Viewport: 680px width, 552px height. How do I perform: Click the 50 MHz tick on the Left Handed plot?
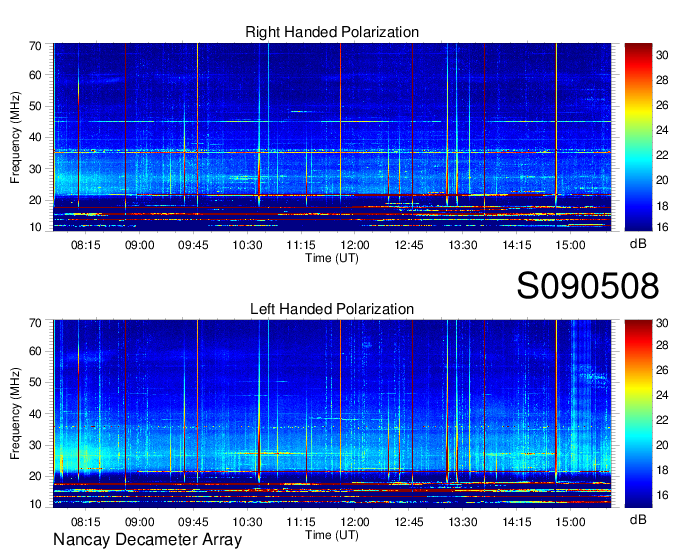(x=35, y=382)
